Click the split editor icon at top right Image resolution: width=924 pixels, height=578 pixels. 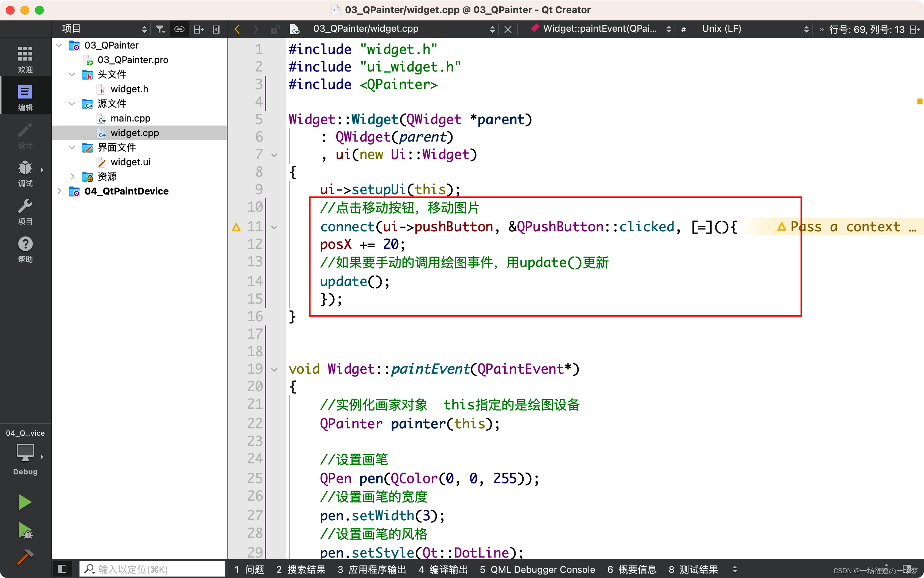pos(915,30)
